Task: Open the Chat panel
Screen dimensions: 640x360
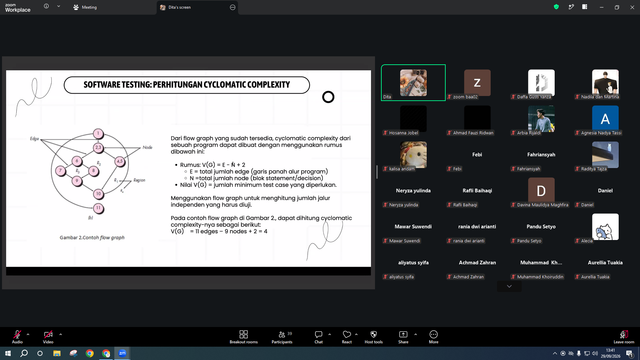Action: click(318, 337)
